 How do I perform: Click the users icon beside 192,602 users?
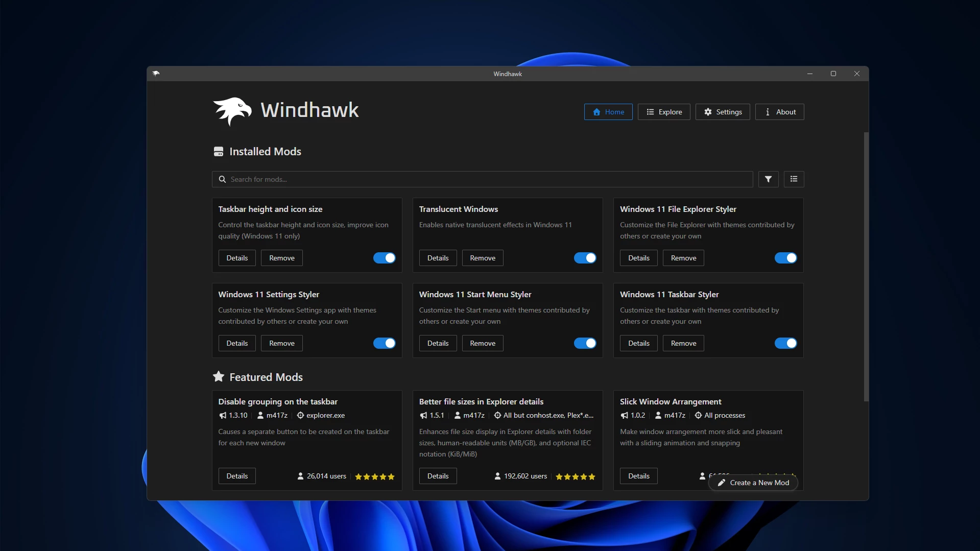497,476
